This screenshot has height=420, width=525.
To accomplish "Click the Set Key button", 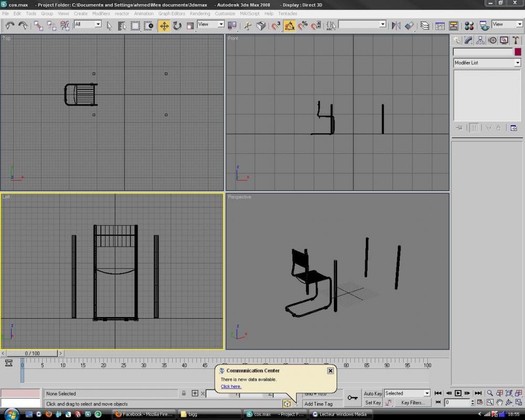I will pos(373,403).
